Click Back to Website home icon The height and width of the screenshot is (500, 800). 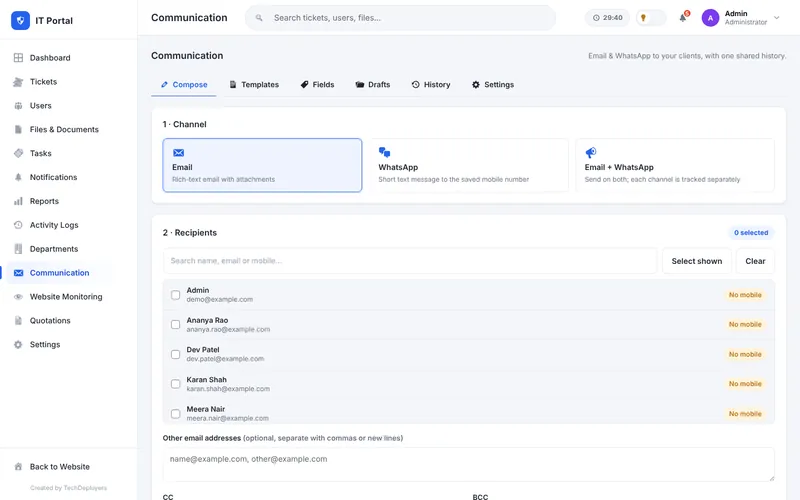coord(18,467)
